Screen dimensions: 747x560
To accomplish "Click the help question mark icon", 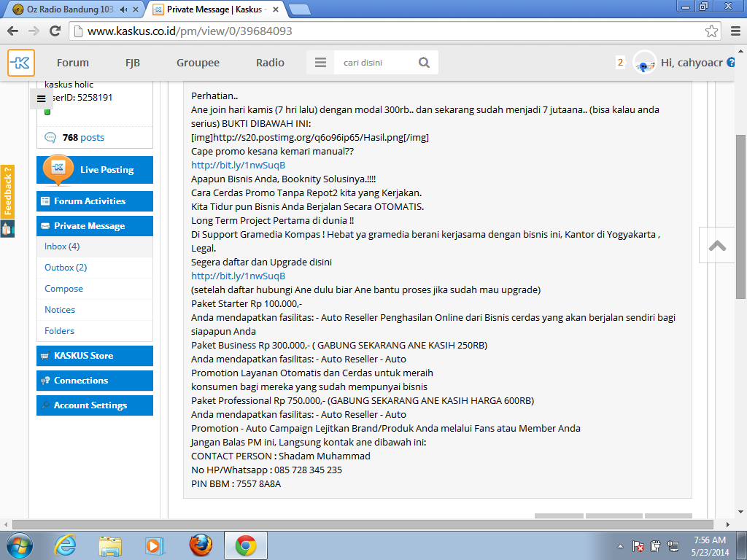I will click(731, 63).
